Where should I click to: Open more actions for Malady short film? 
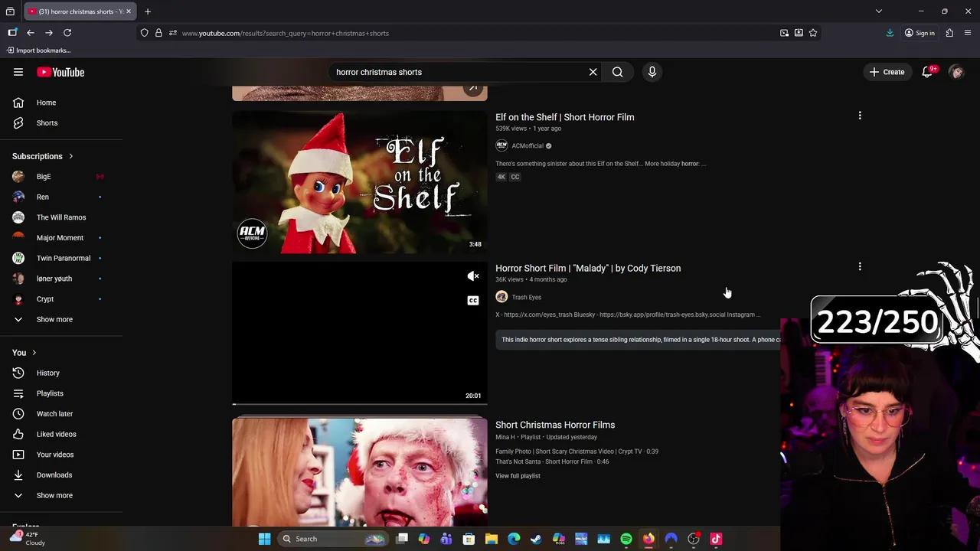click(860, 267)
